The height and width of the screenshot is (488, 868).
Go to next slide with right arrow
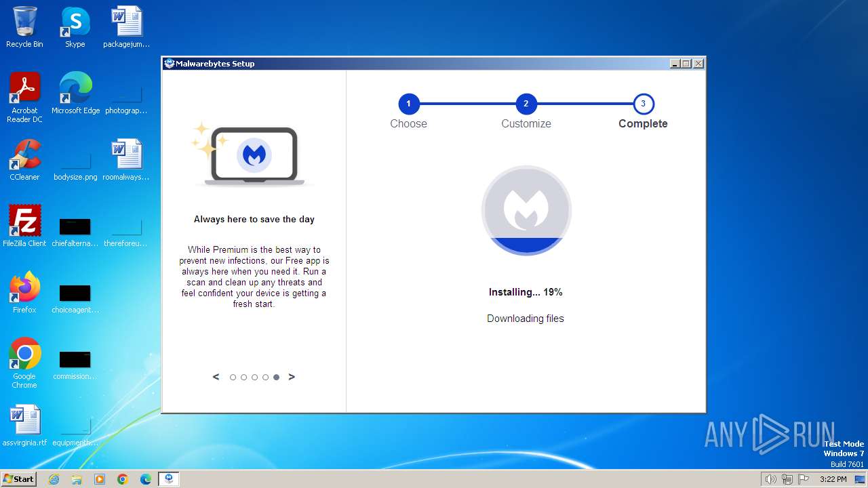(x=292, y=377)
